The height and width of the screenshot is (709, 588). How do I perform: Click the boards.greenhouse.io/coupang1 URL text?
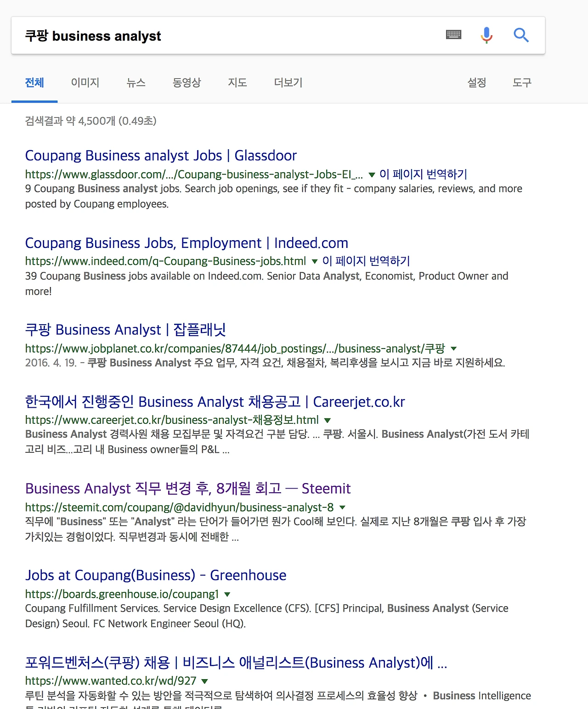coord(122,594)
